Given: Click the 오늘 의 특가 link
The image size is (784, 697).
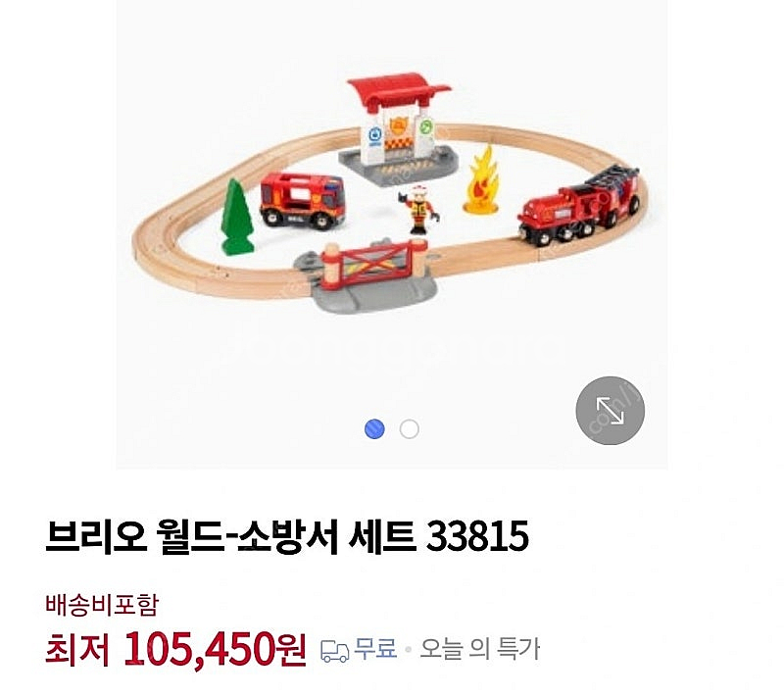Looking at the screenshot, I should coord(479,649).
